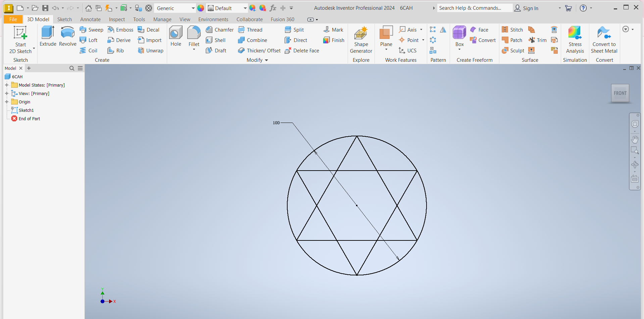Viewport: 644px width, 319px height.
Task: Activate the Chamfer tool
Action: click(x=220, y=30)
